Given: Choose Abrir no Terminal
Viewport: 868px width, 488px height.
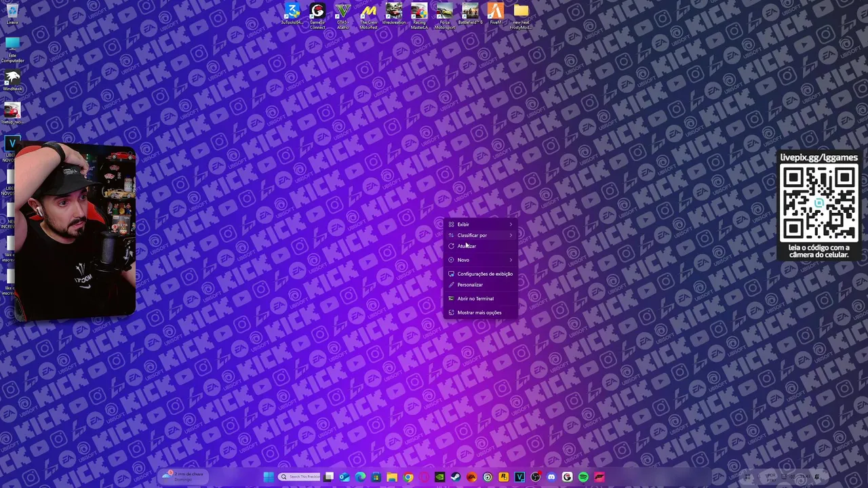Looking at the screenshot, I should 481,299.
